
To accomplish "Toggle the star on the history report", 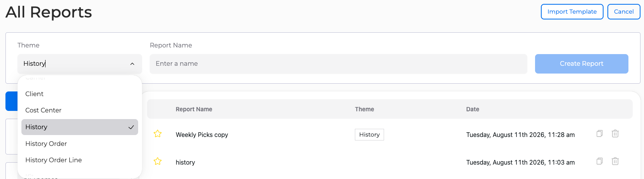I will point(158,161).
